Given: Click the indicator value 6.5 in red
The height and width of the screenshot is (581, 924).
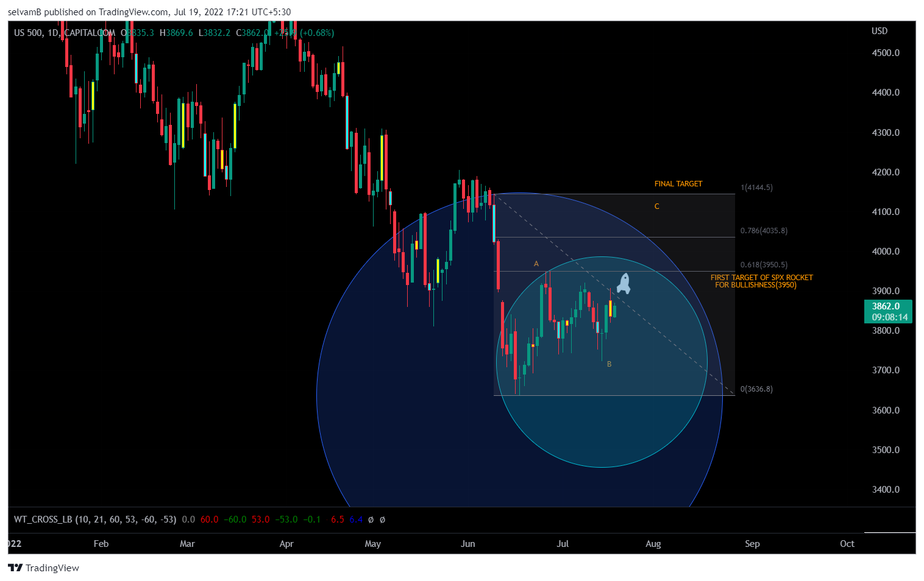Looking at the screenshot, I should (338, 519).
